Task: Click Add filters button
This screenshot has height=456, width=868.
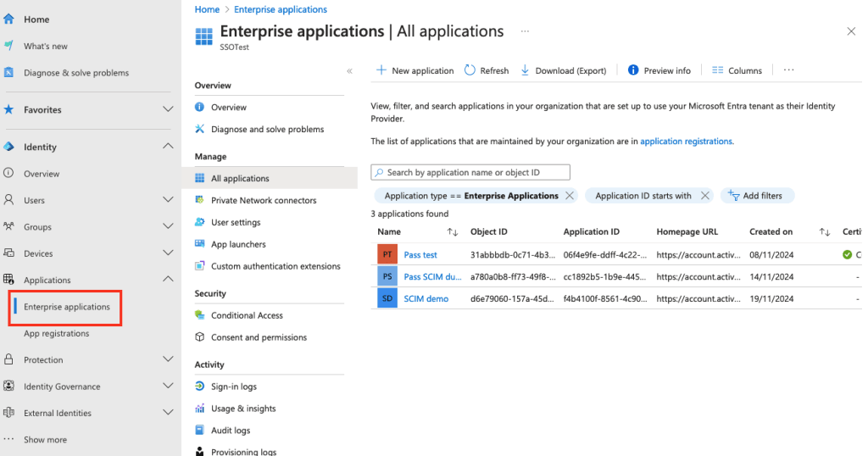Action: click(756, 196)
